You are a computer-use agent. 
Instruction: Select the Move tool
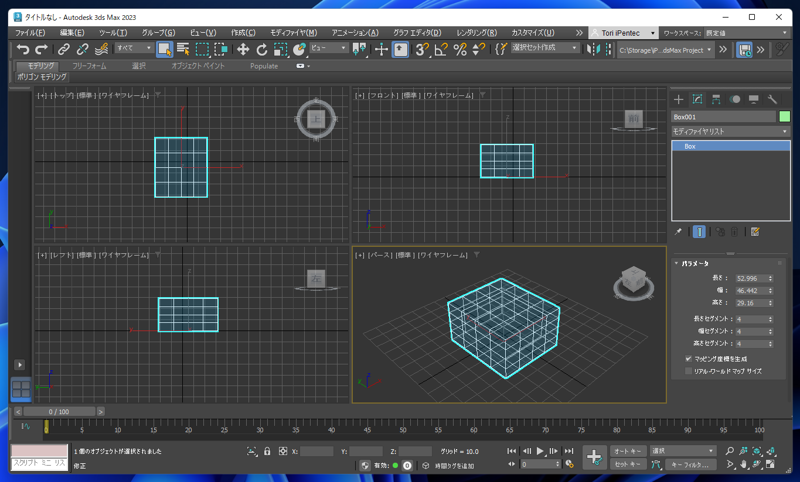point(243,49)
